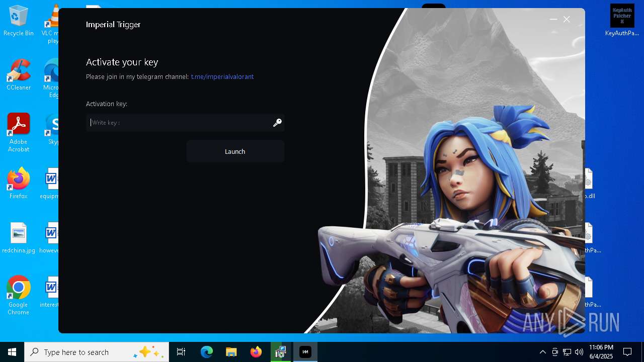
Task: Open the clock showing 11:06 PM
Action: tap(601, 352)
